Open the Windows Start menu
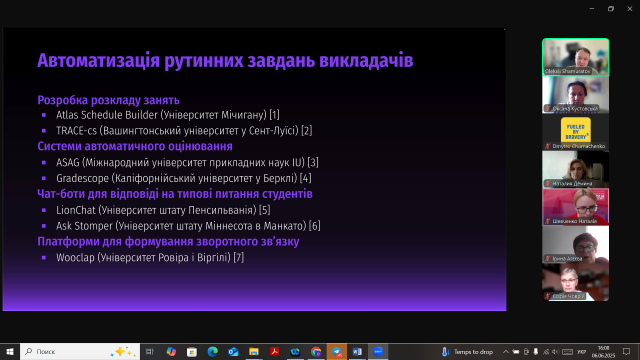This screenshot has width=640, height=360. [10, 351]
